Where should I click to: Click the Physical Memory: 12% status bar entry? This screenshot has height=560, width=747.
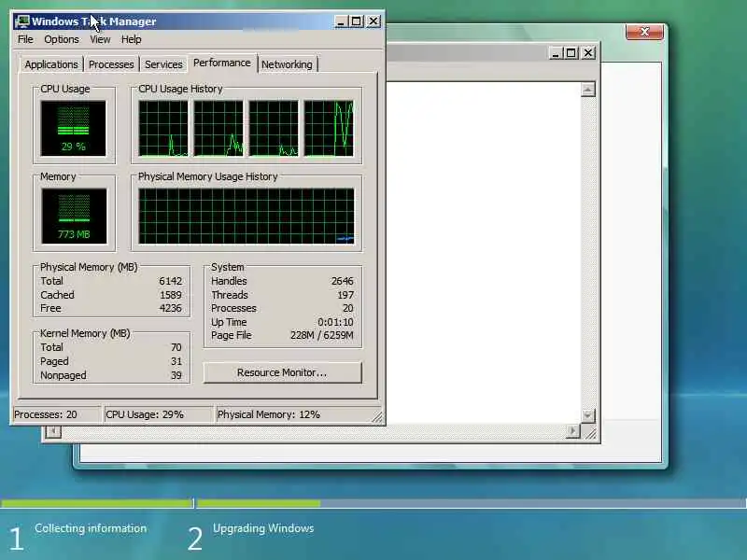tap(293, 414)
